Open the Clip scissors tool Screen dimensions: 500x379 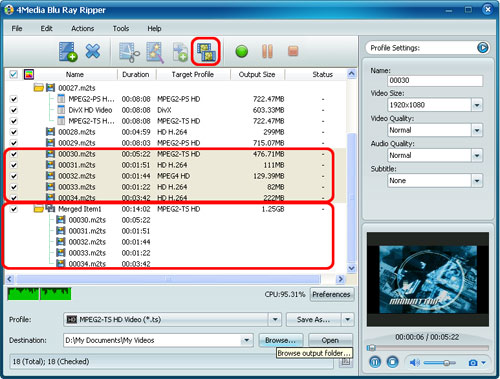[129, 52]
